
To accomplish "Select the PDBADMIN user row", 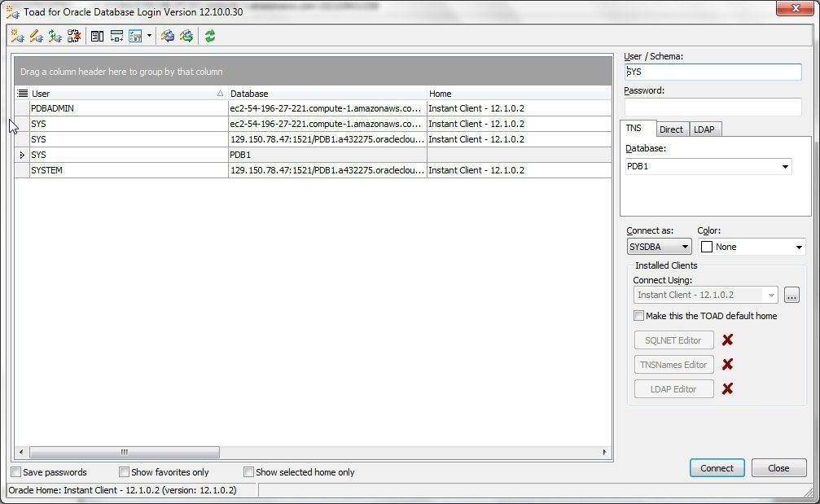I will [314, 108].
